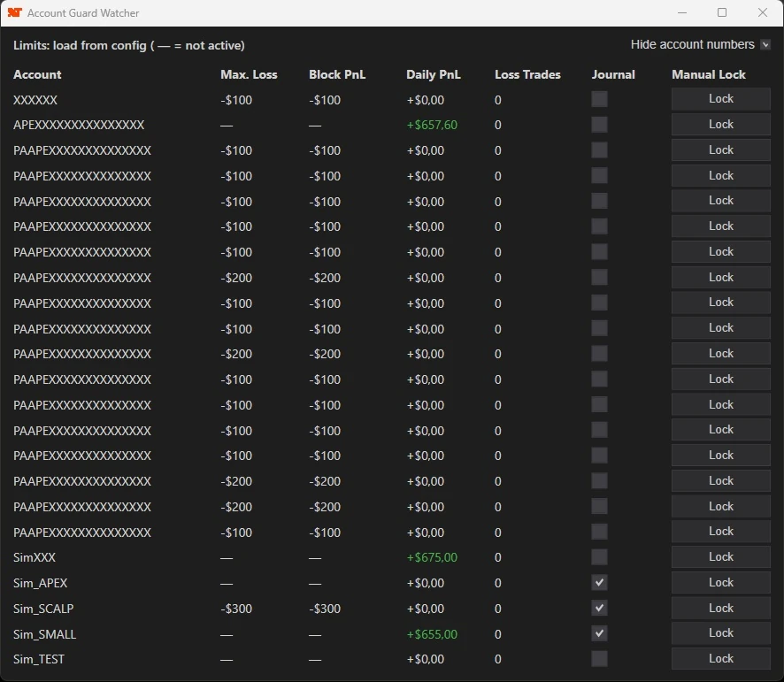784x682 pixels.
Task: Select the Block PnL column header
Action: [337, 74]
